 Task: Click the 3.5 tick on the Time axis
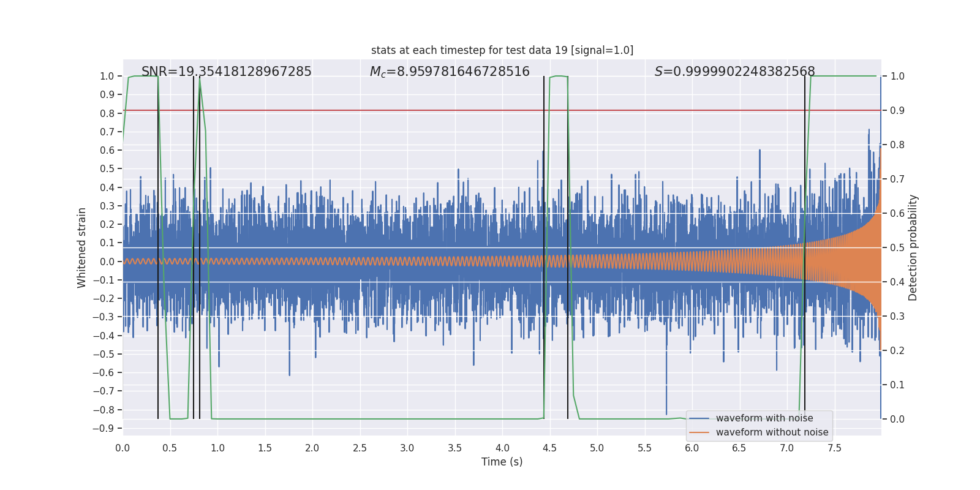pyautogui.click(x=454, y=448)
